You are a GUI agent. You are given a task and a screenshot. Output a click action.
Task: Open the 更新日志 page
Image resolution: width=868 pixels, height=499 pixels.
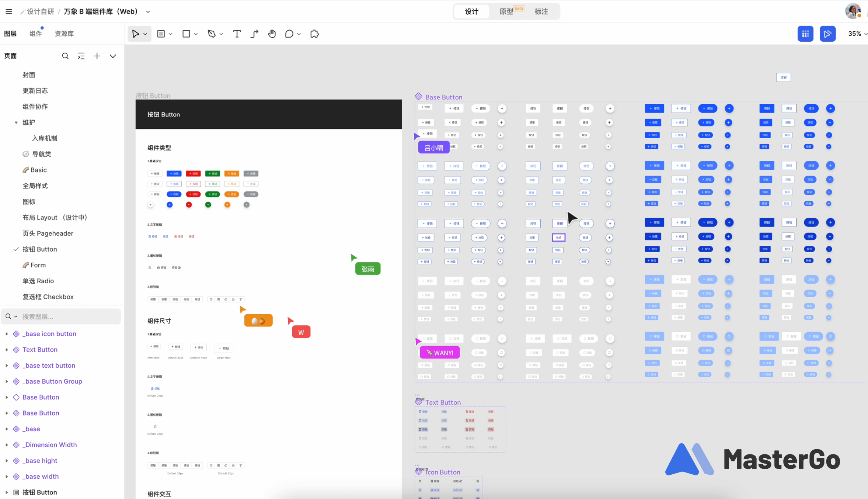35,91
